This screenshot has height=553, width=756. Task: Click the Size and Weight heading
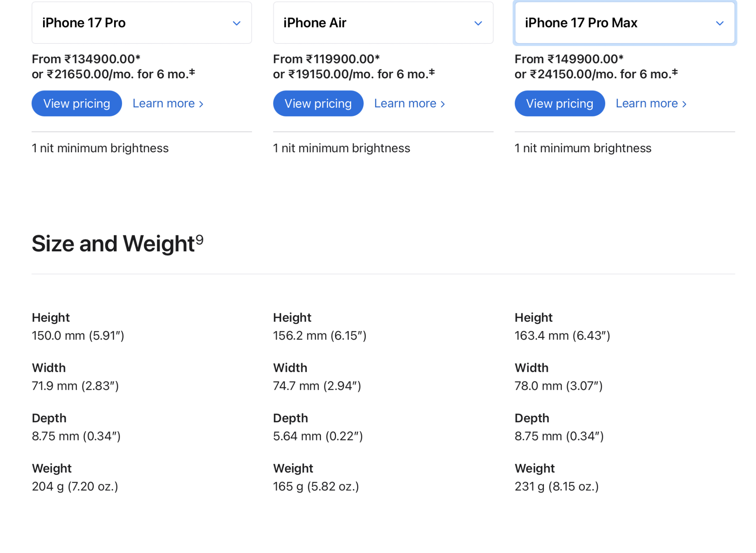[113, 244]
